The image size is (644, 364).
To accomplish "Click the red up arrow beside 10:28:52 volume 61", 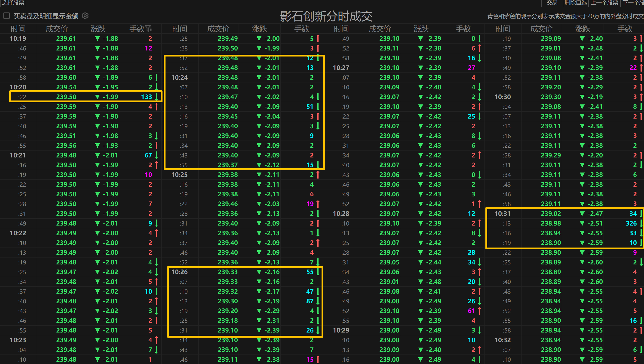I will pos(479,311).
